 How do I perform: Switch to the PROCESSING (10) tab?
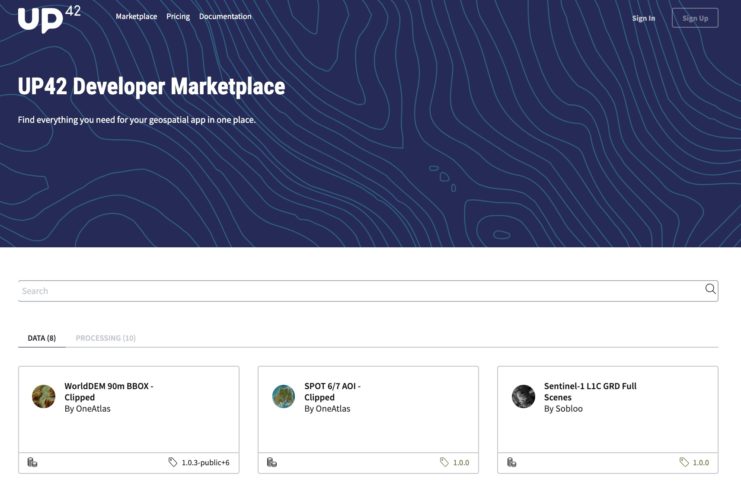coord(105,338)
